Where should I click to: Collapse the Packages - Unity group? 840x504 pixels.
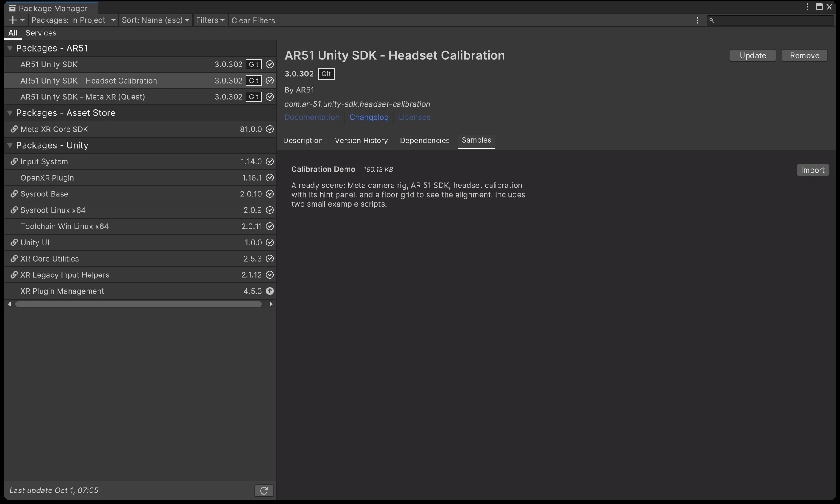9,146
